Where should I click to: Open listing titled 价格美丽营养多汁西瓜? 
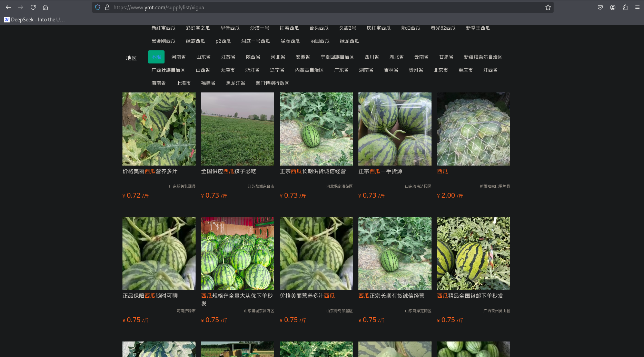point(307,296)
